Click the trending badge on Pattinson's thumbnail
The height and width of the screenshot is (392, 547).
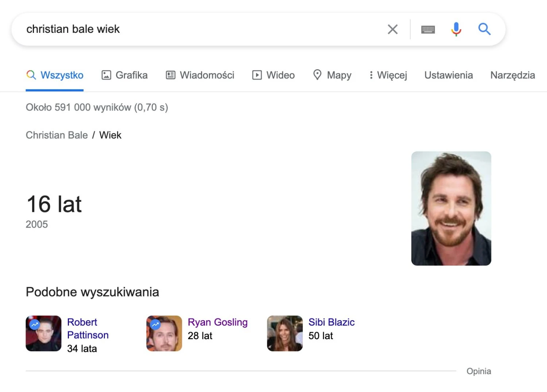pyautogui.click(x=35, y=324)
